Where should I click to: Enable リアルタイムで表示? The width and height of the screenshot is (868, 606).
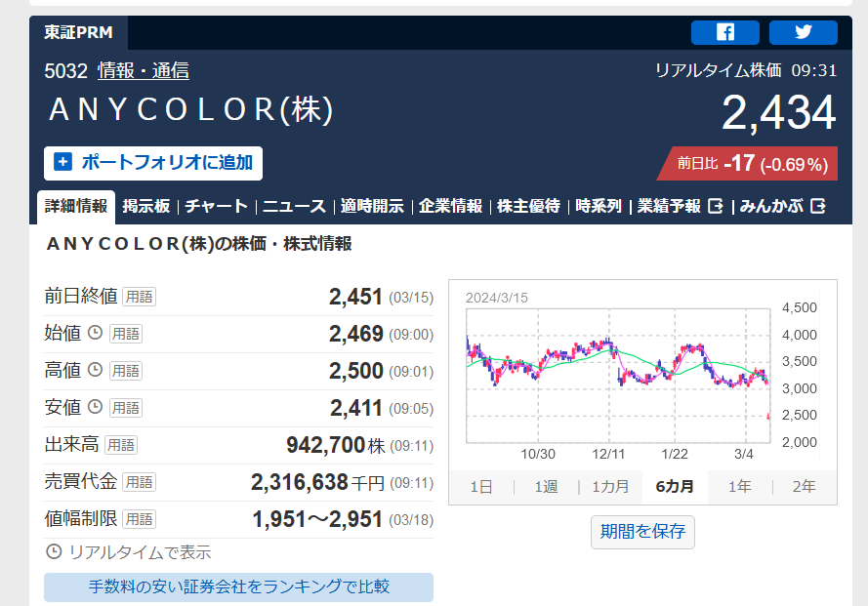[128, 552]
